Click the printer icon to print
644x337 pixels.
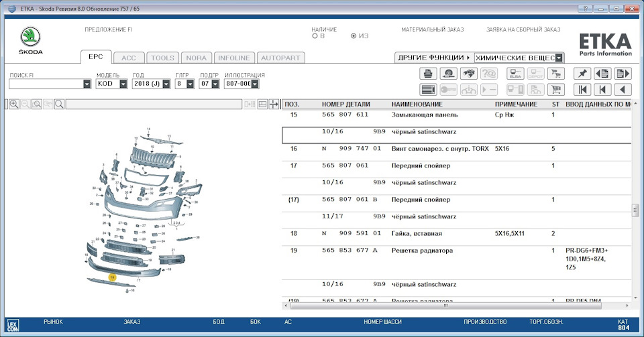(x=428, y=74)
